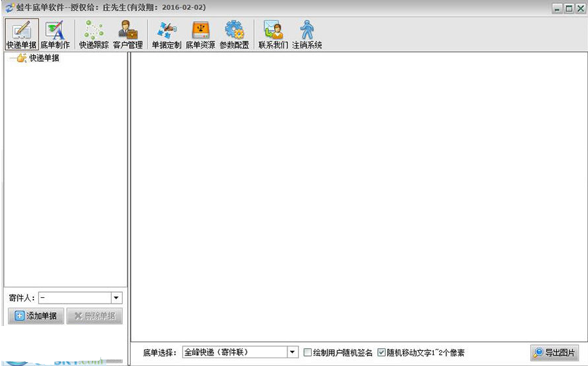
Task: Enable 绘制用户随机签名 checkbox
Action: click(x=308, y=353)
